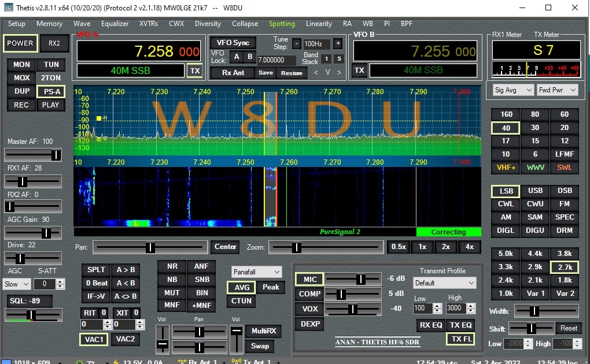Screen dimensions: 590x364
Task: Click band stack previous arrow
Action: tap(316, 72)
